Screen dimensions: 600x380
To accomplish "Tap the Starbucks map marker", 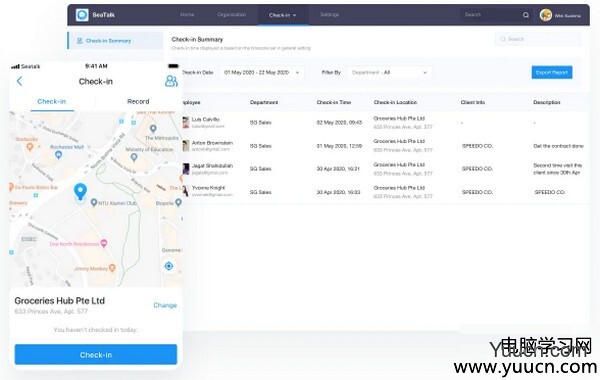I will click(x=29, y=146).
